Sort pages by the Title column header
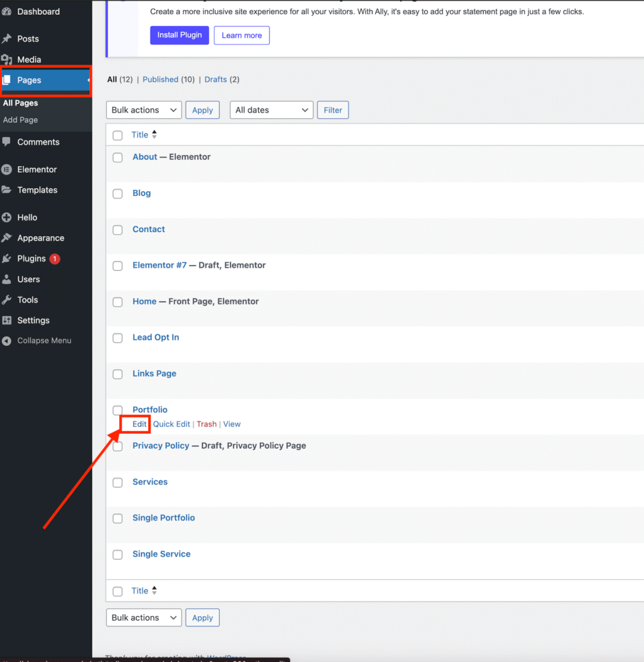Image resolution: width=644 pixels, height=662 pixels. [x=140, y=135]
